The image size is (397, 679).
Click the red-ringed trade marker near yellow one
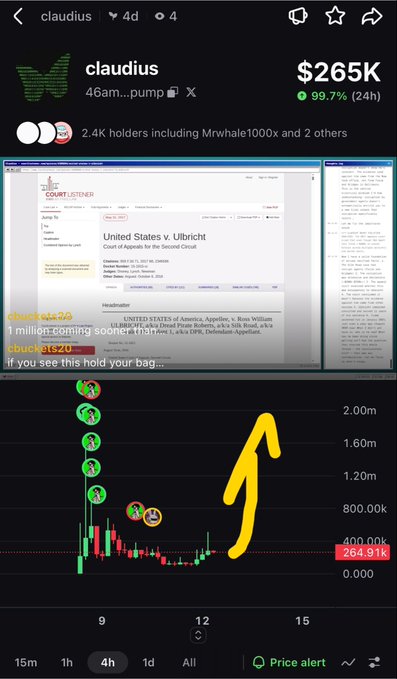click(x=135, y=511)
